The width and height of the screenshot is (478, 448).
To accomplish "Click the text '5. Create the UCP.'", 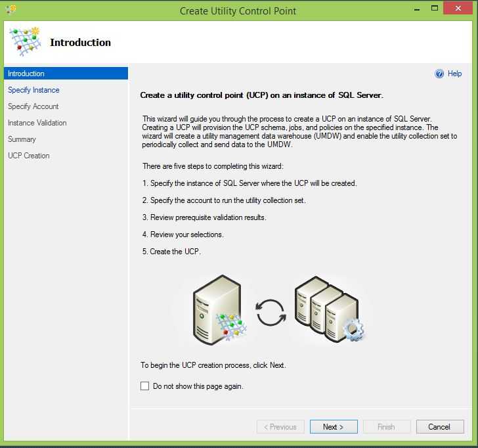I will pyautogui.click(x=171, y=252).
